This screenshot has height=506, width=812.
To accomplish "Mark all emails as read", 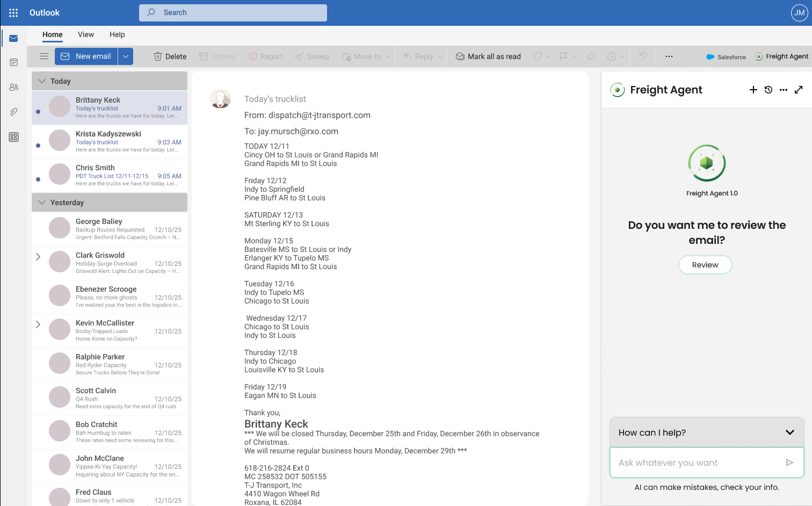I will (488, 56).
